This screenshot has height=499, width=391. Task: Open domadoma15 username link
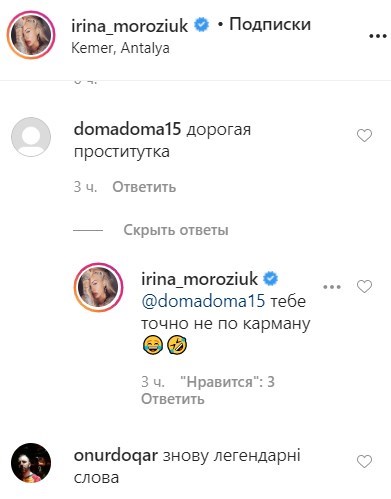coord(127,129)
